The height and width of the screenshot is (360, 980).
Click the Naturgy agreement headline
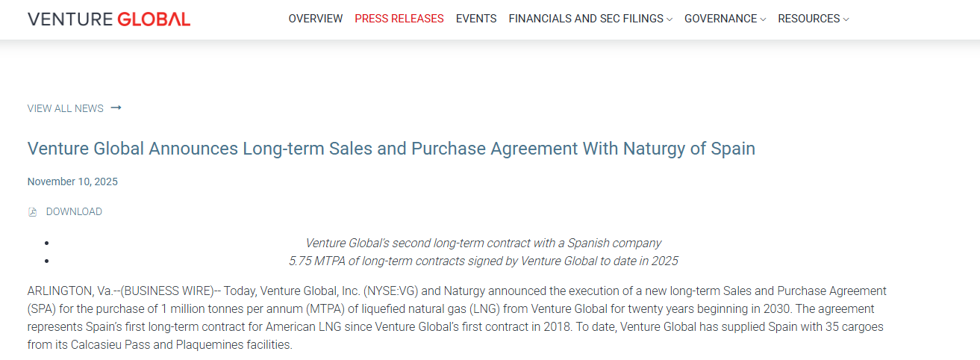tap(391, 149)
